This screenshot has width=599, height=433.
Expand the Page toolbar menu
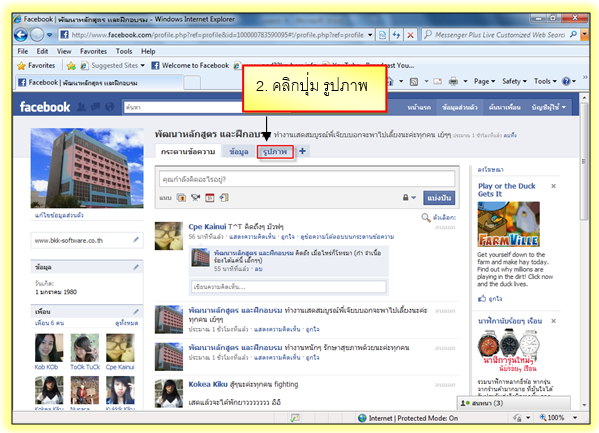click(x=484, y=81)
